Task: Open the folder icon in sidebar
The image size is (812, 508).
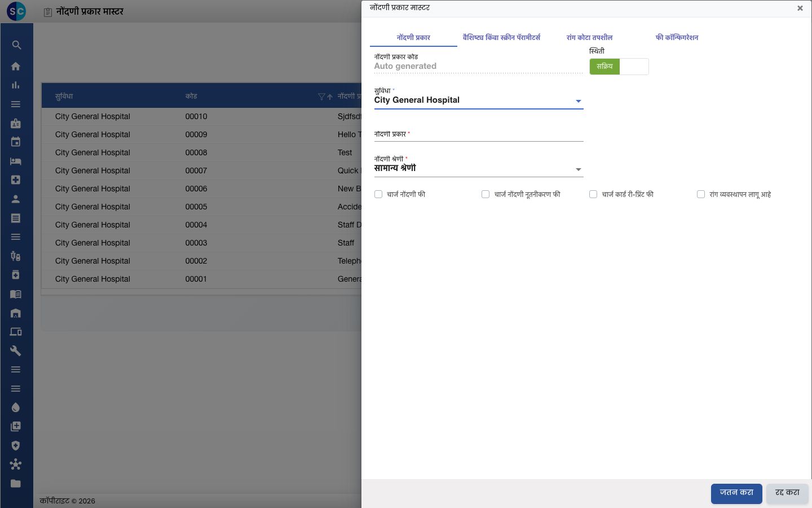Action: (16, 483)
